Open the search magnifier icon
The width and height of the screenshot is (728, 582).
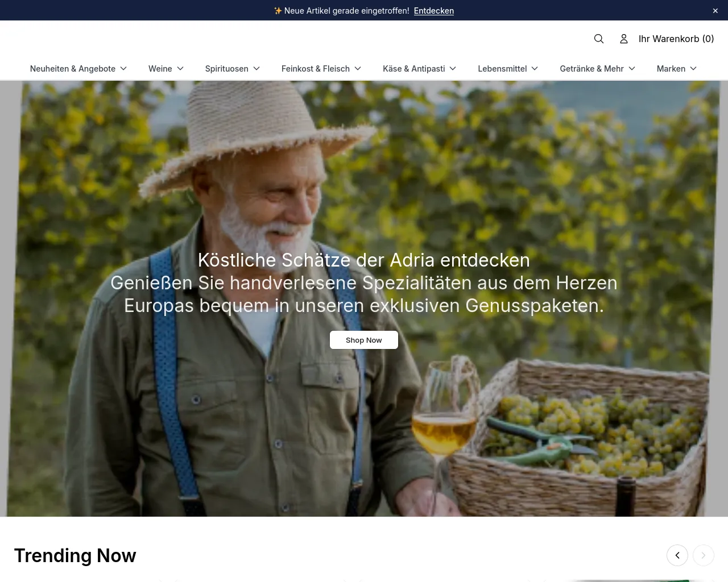(599, 39)
